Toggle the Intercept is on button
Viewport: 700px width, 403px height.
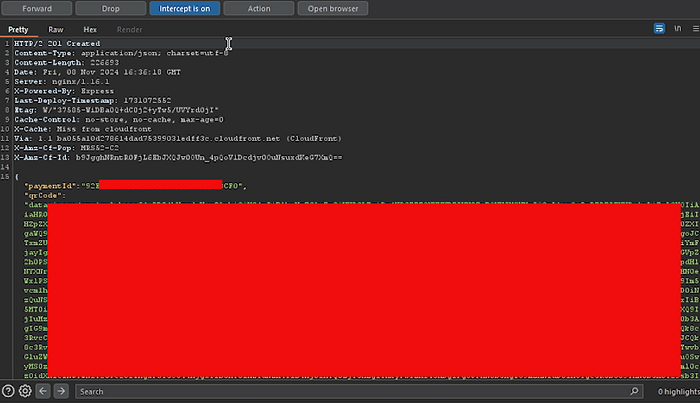click(184, 8)
